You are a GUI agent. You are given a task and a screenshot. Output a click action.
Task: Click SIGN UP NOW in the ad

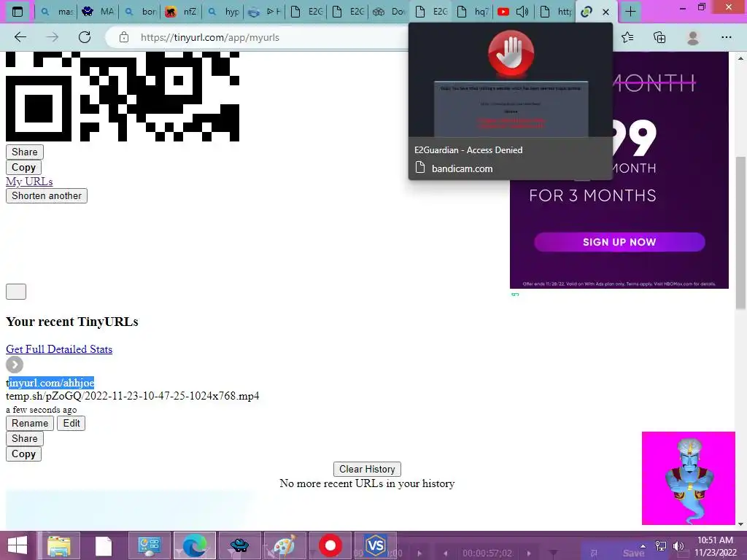coord(619,242)
